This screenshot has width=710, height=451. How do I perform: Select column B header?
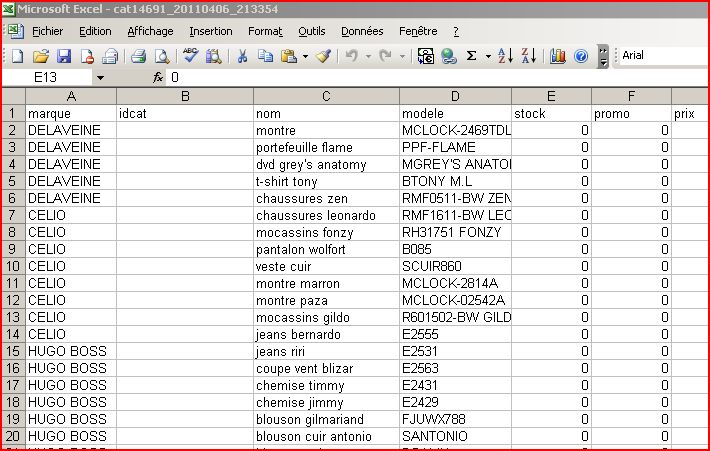click(185, 96)
